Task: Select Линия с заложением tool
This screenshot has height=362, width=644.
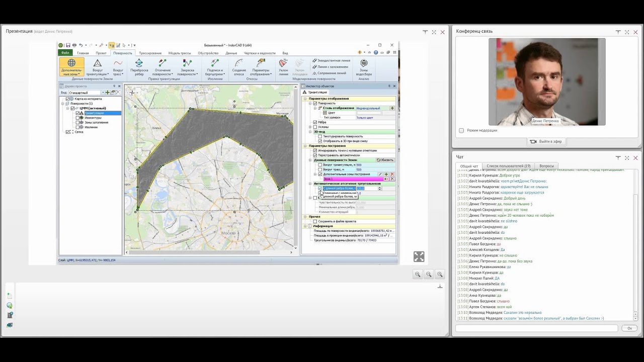Action: tap(330, 66)
